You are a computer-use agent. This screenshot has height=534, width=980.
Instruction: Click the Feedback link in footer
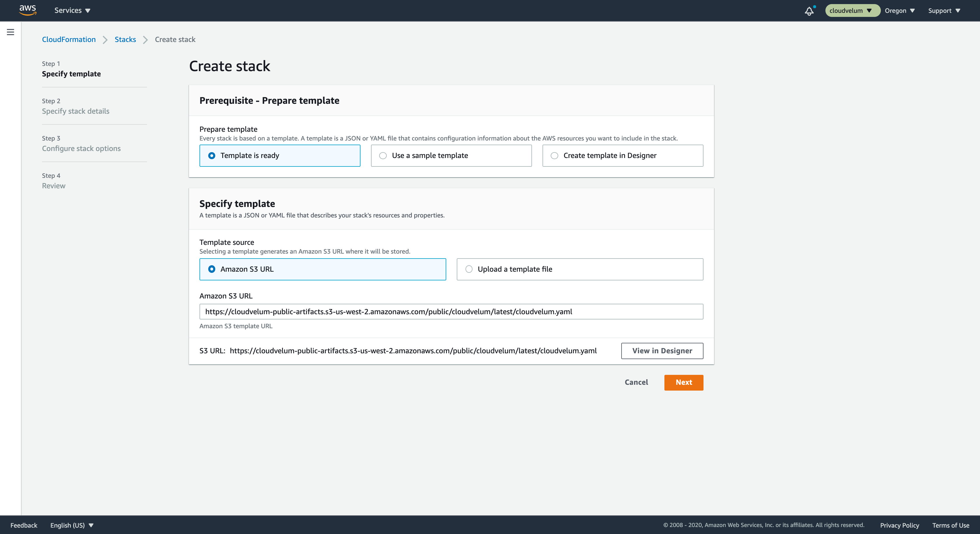pyautogui.click(x=24, y=525)
